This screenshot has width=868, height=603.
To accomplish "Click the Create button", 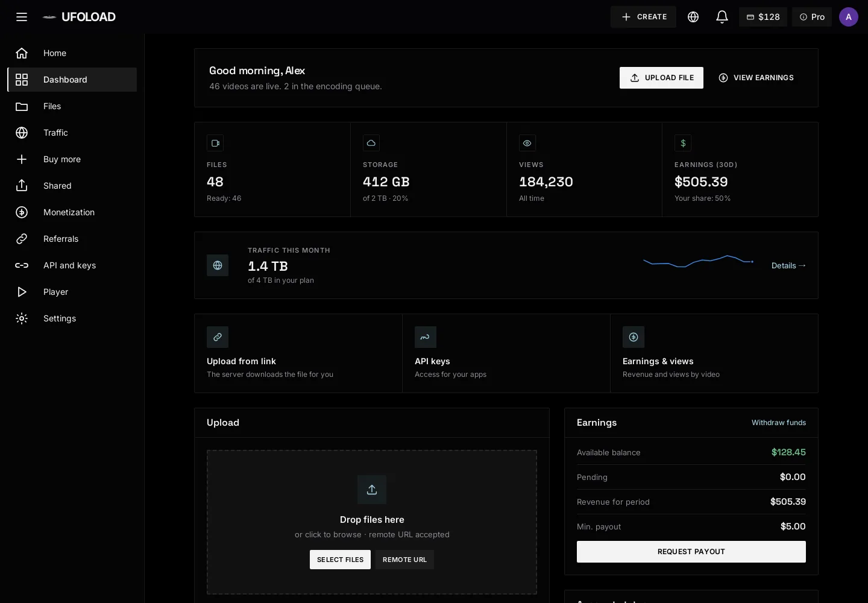I will pyautogui.click(x=643, y=17).
